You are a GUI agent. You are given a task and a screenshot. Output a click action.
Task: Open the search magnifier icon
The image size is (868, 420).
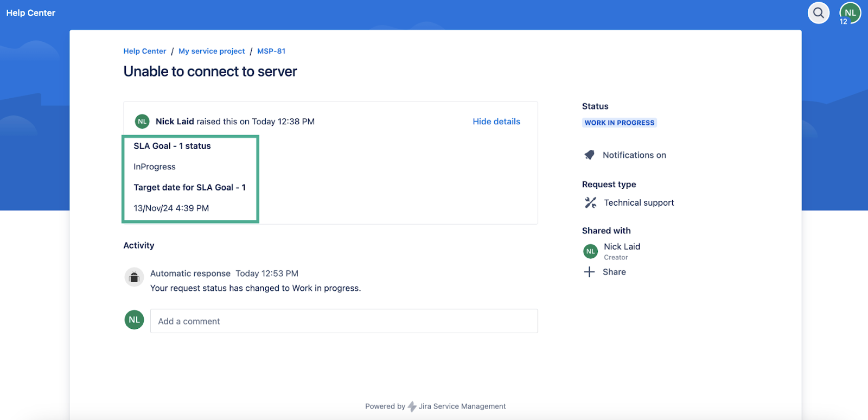pos(818,13)
